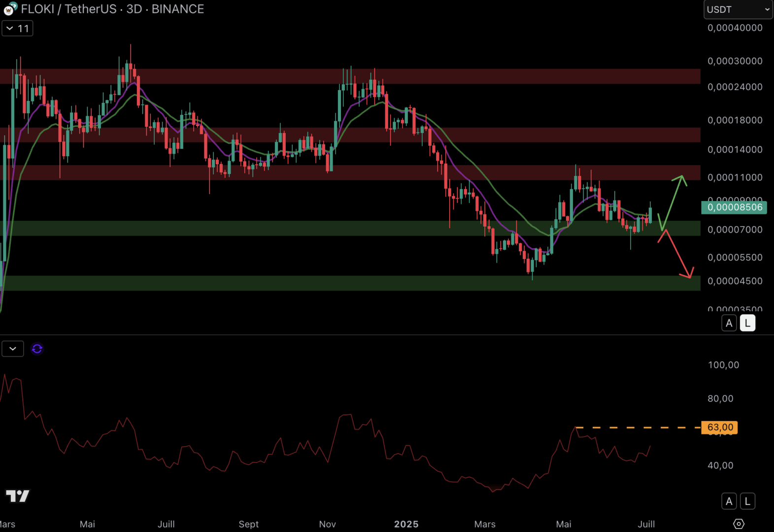
Task: Click the 40,00 RSI scale label
Action: click(x=720, y=465)
